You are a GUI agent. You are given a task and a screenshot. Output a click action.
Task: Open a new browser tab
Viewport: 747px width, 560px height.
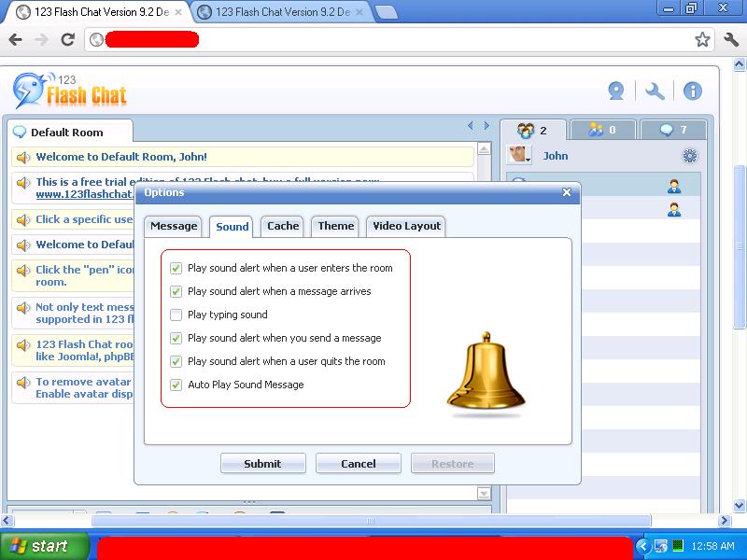tap(386, 13)
